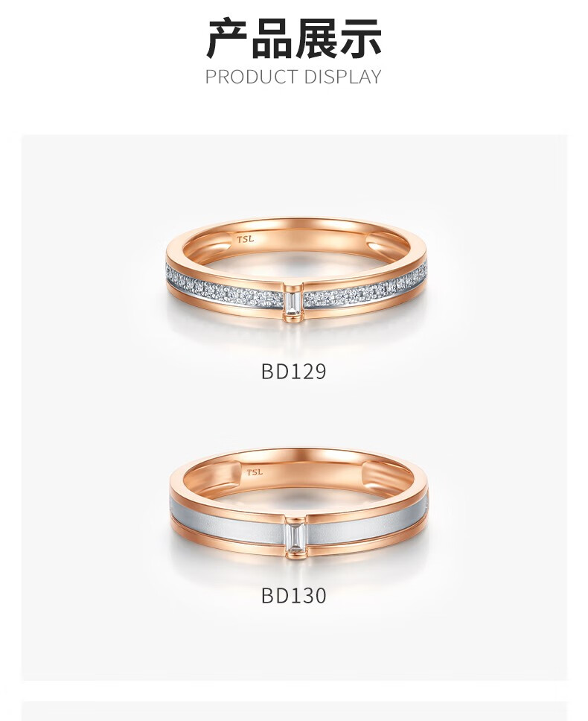Click the 产品展示 heading
The height and width of the screenshot is (721, 588).
[x=293, y=39]
